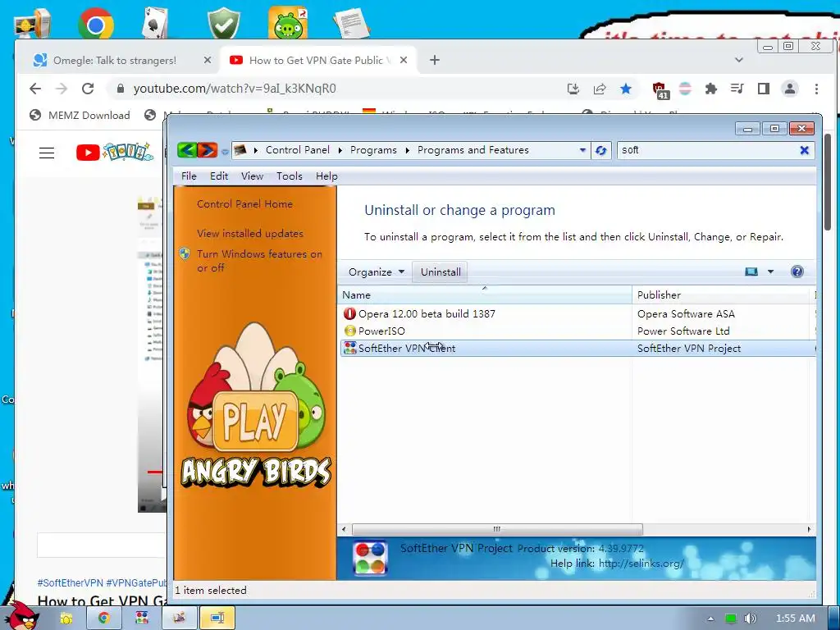Click the change view icon in toolbar

pos(751,272)
